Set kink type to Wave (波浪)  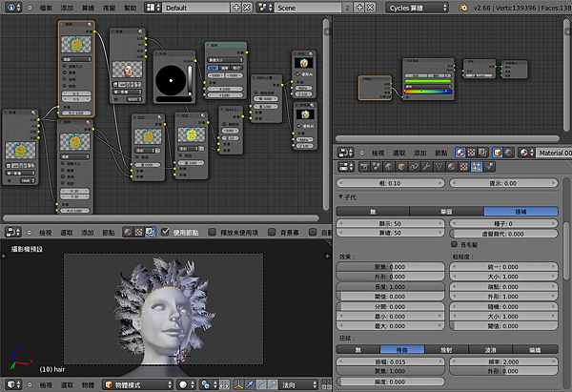491,350
